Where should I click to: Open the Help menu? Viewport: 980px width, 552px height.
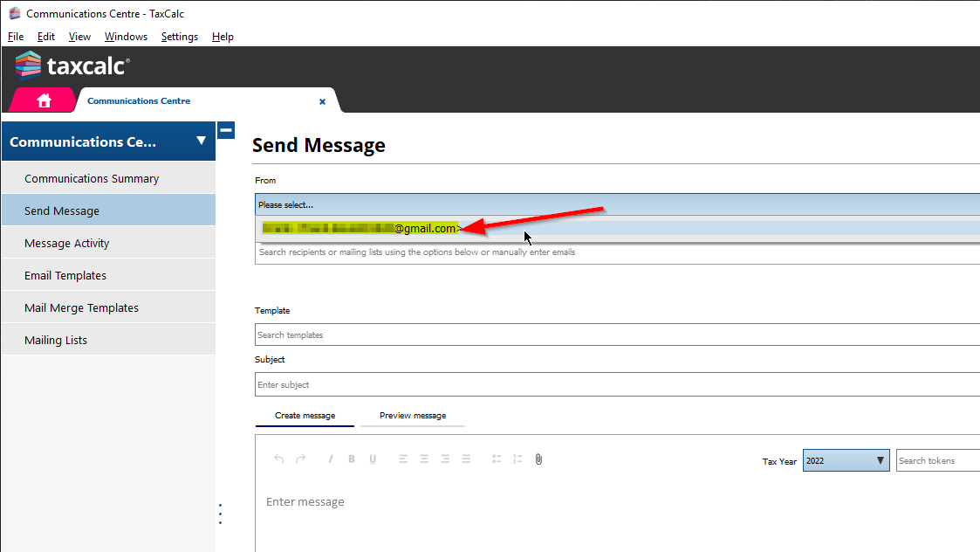click(223, 37)
